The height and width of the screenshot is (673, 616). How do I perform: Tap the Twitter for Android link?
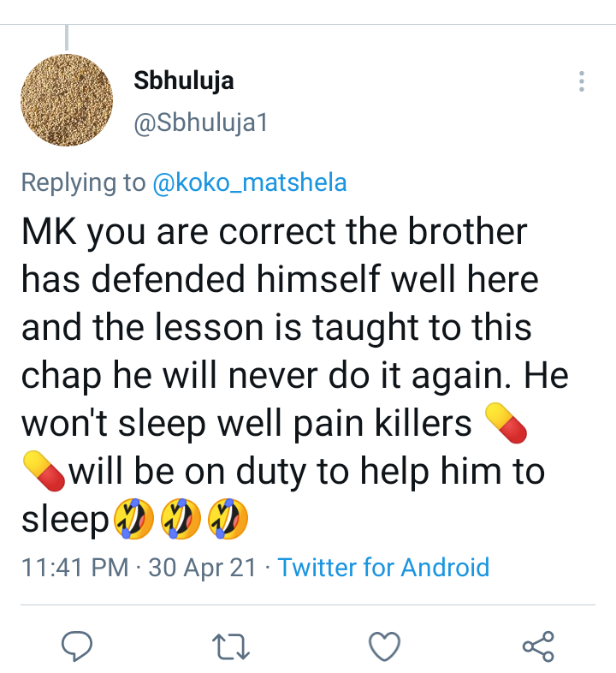pos(383,568)
